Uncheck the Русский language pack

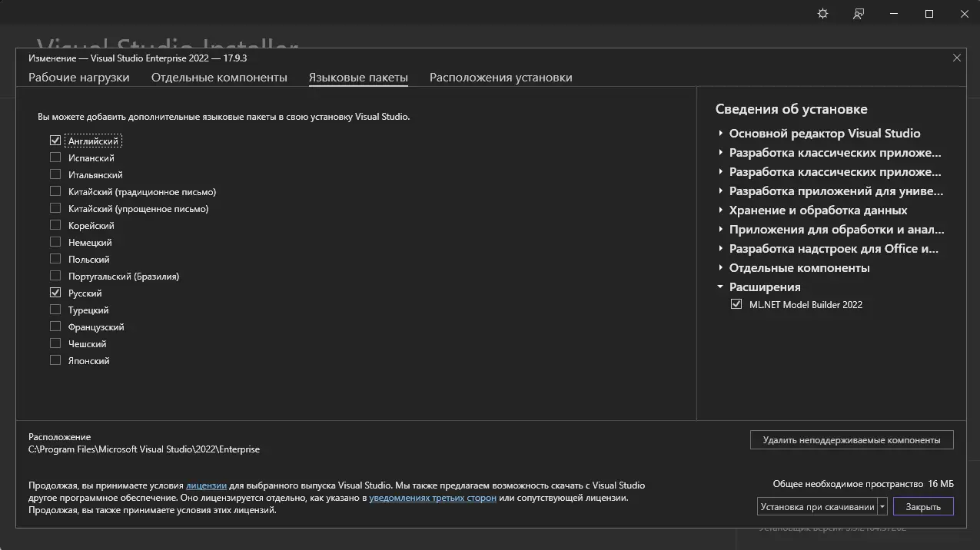[55, 293]
